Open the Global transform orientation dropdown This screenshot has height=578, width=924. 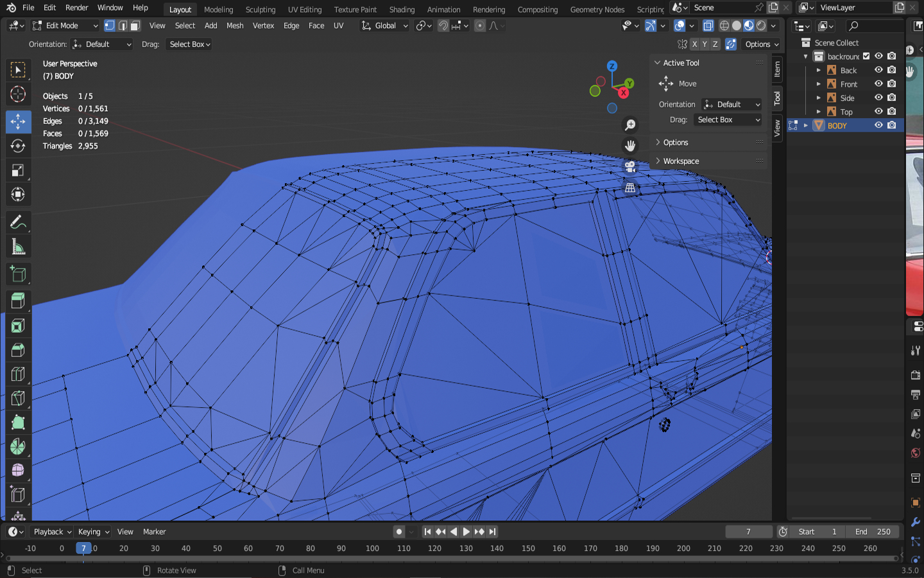[384, 26]
